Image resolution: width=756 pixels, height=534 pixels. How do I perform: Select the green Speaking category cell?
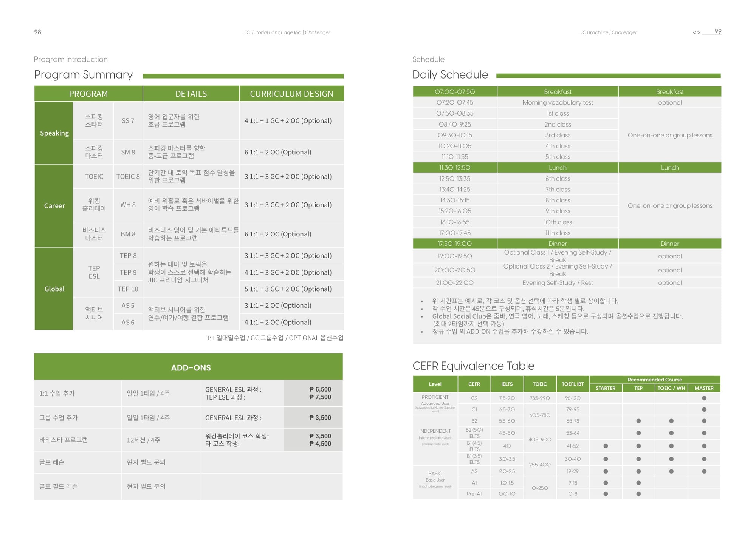[x=54, y=133]
